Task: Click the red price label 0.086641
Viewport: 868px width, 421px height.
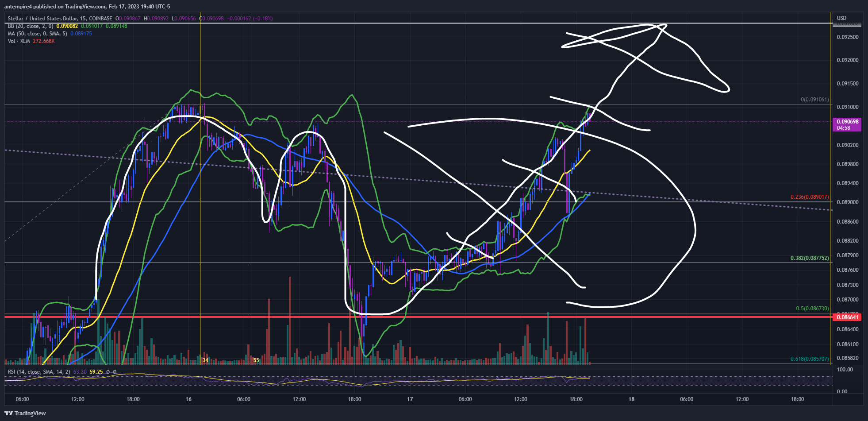Action: click(848, 317)
